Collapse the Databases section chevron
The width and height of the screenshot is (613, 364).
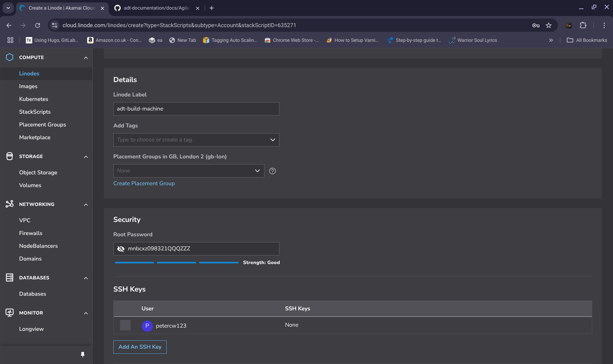86,278
